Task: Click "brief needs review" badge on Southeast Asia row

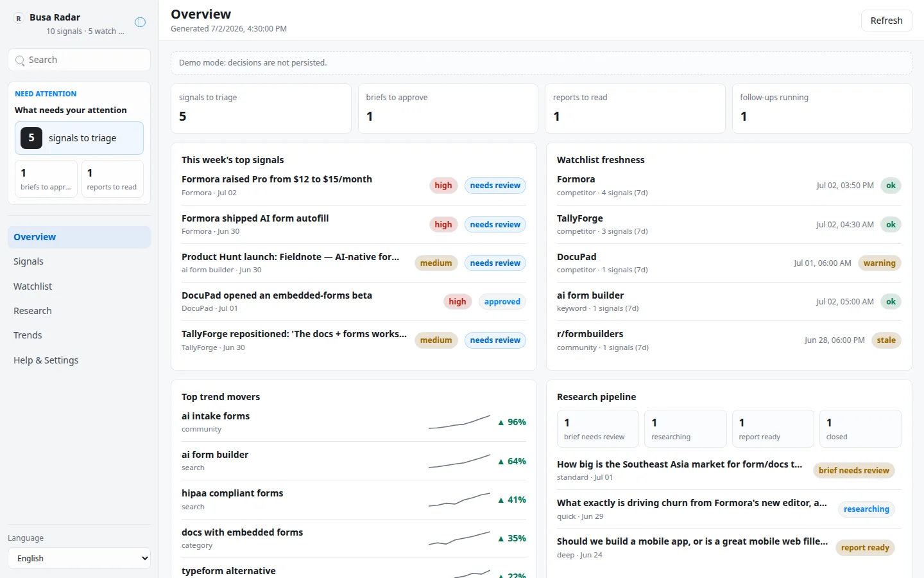Action: [x=853, y=471]
